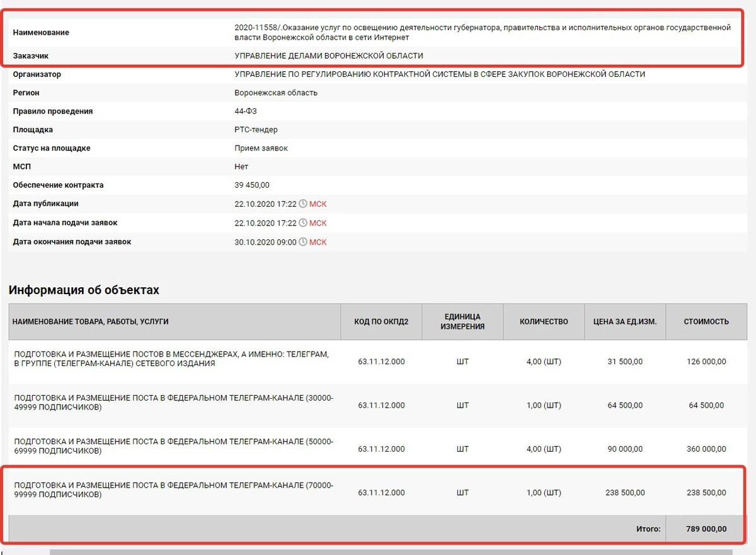Click the Итого total value 789 000,00
The height and width of the screenshot is (555, 756).
[706, 529]
